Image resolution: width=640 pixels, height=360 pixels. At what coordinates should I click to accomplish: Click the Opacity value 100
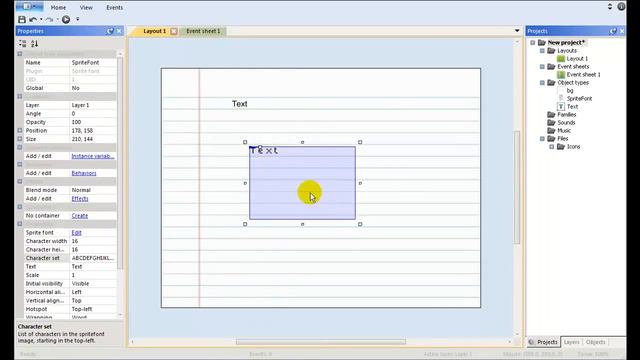[93, 122]
